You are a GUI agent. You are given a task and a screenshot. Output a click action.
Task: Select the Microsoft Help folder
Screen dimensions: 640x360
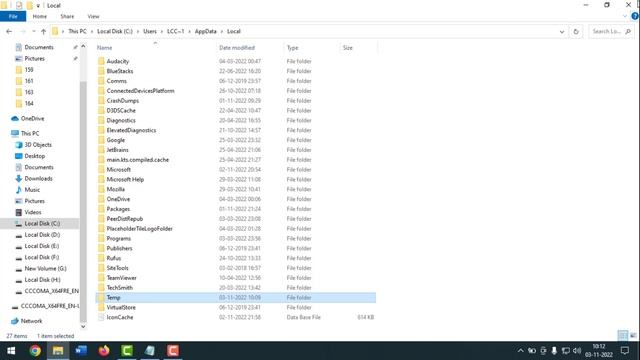[125, 179]
